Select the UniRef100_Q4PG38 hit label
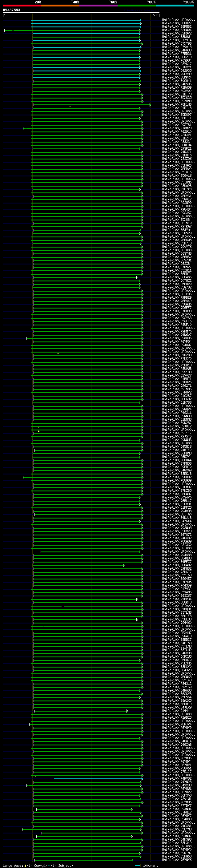 (x=177, y=50)
